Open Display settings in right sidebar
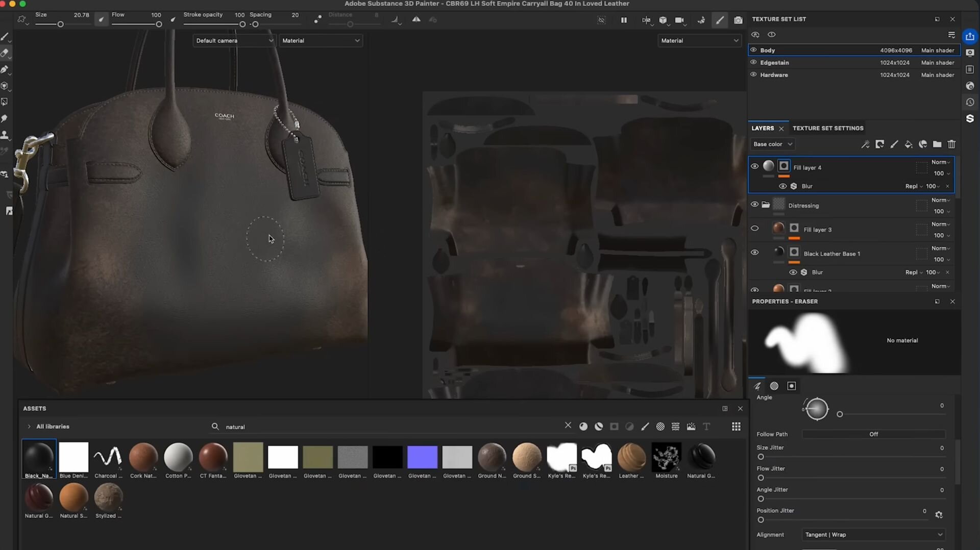980x550 pixels. [x=970, y=53]
